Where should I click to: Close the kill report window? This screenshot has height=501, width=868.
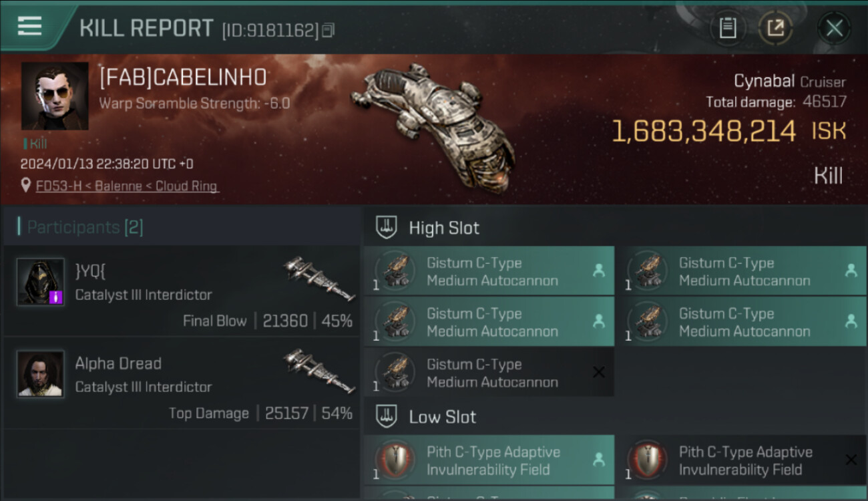tap(834, 28)
